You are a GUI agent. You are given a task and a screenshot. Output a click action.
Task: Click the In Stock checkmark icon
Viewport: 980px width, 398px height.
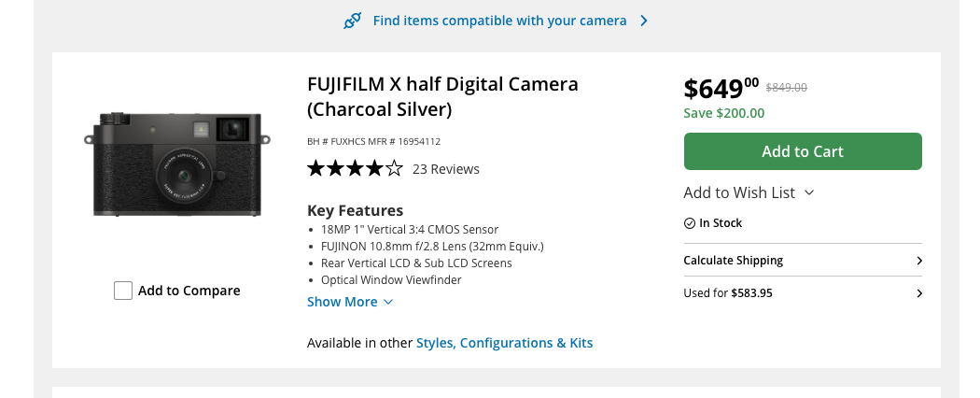[x=690, y=223]
